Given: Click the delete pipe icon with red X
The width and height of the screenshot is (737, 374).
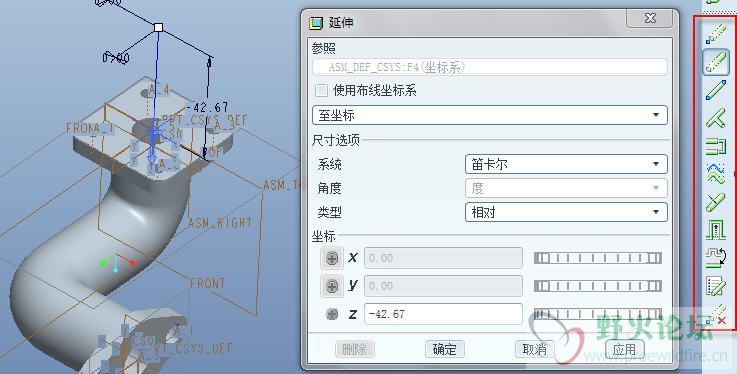Looking at the screenshot, I should coord(716,315).
